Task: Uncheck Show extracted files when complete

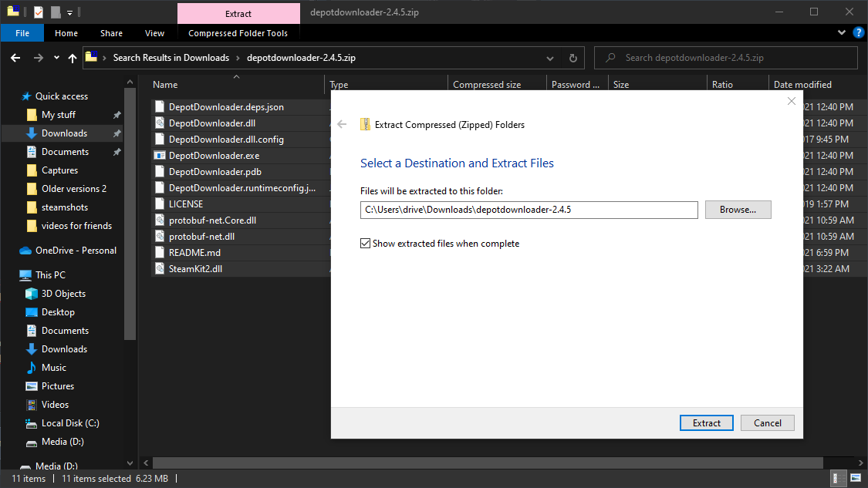Action: coord(366,244)
